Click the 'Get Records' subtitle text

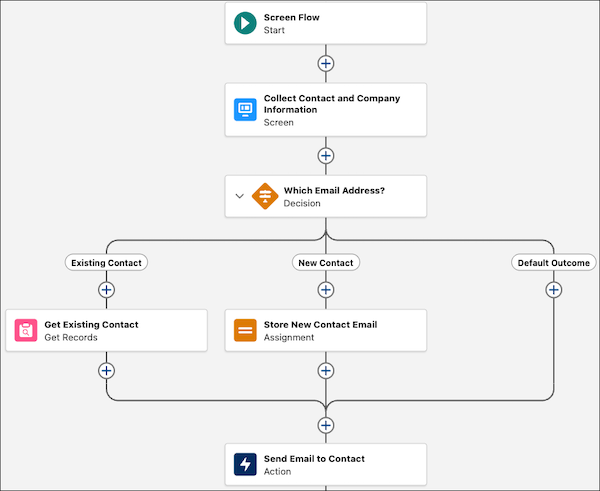tap(71, 338)
